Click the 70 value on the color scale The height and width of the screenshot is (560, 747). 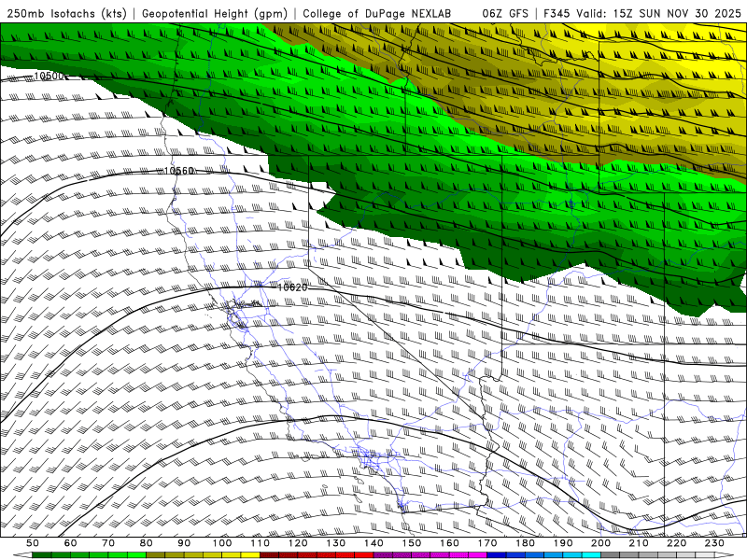coord(108,543)
